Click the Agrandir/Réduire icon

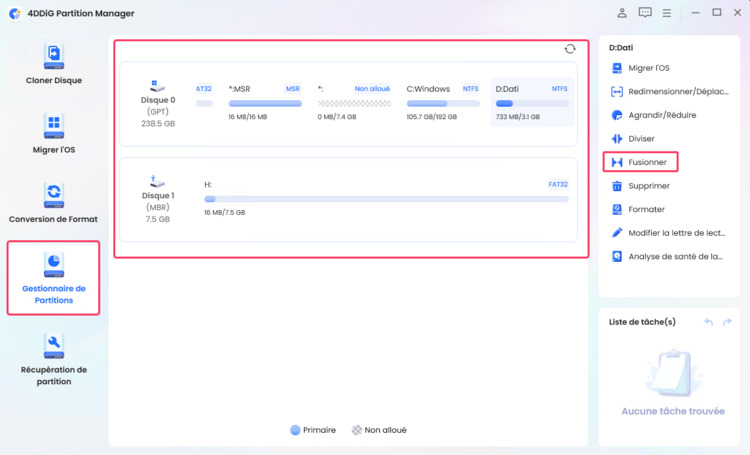[x=617, y=115]
